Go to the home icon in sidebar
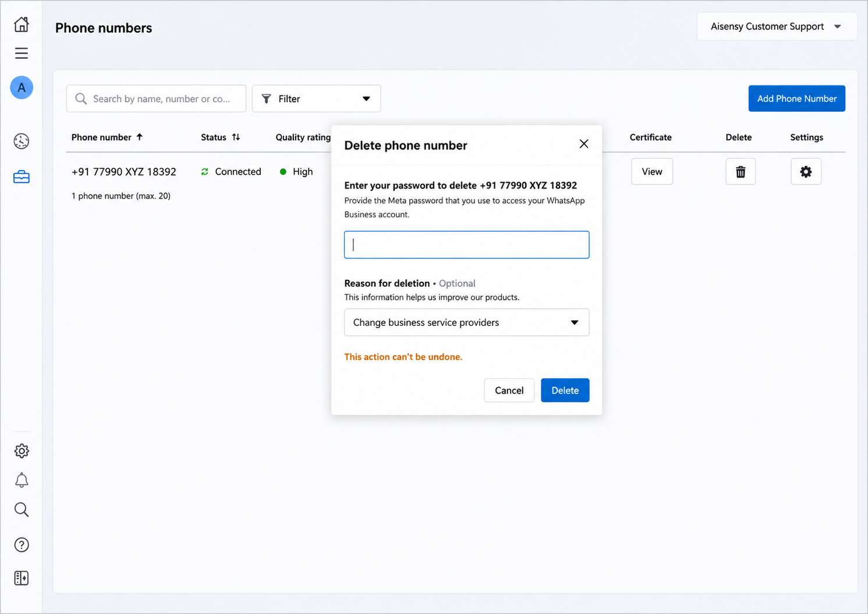Image resolution: width=868 pixels, height=614 pixels. click(x=22, y=24)
